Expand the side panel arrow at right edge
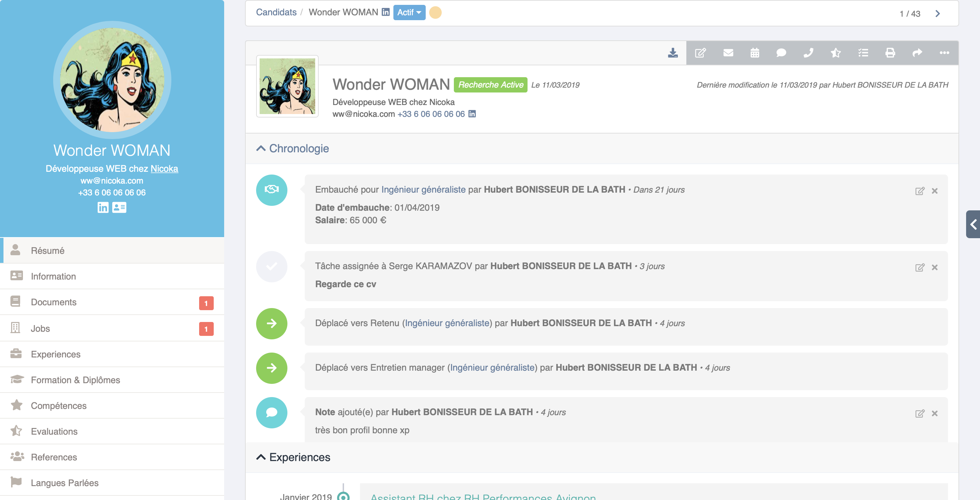980x500 pixels. [973, 224]
